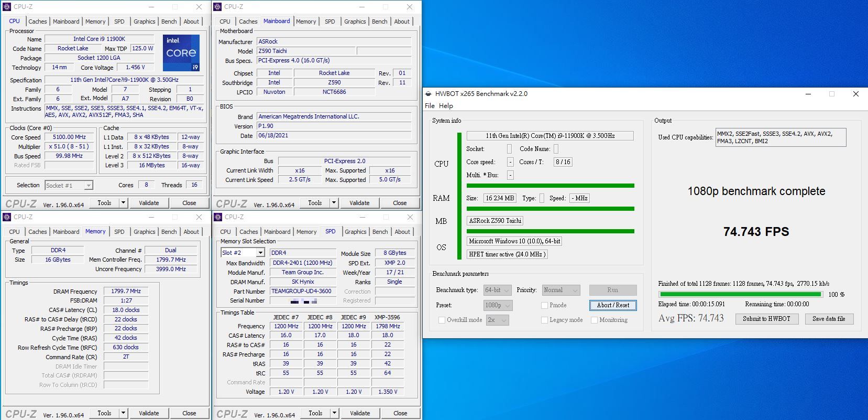Click the Abort / Reset button

coord(613,305)
